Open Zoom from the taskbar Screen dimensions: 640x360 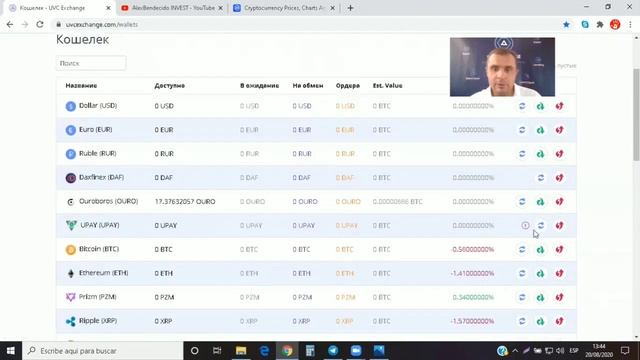click(356, 351)
